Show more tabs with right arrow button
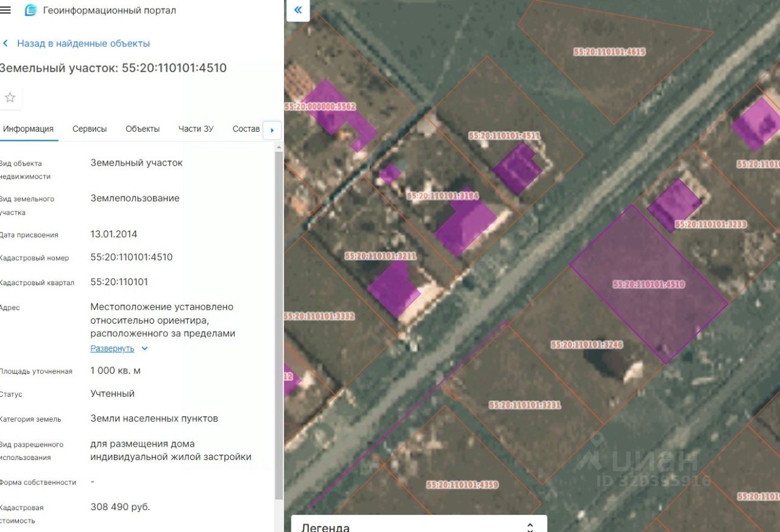Image resolution: width=780 pixels, height=532 pixels. [x=272, y=130]
